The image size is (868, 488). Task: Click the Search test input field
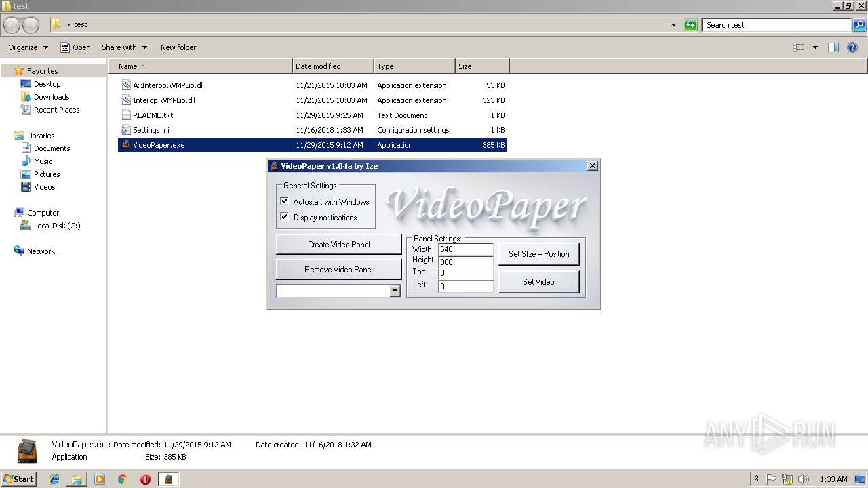pos(777,25)
